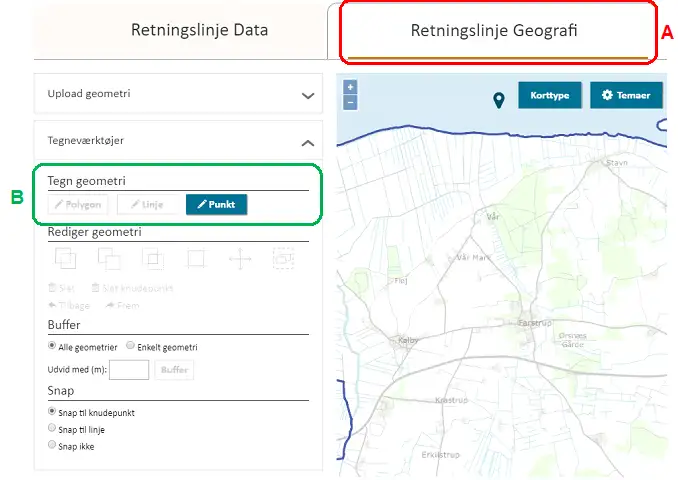Screen dimensions: 678x480
Task: Click the Korttype button
Action: (x=549, y=96)
